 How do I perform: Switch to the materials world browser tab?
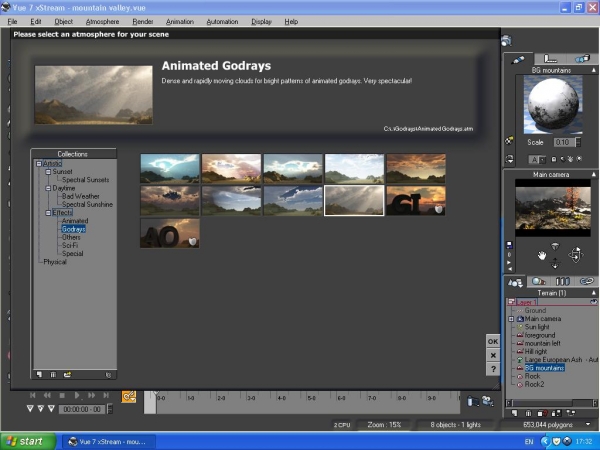point(539,282)
